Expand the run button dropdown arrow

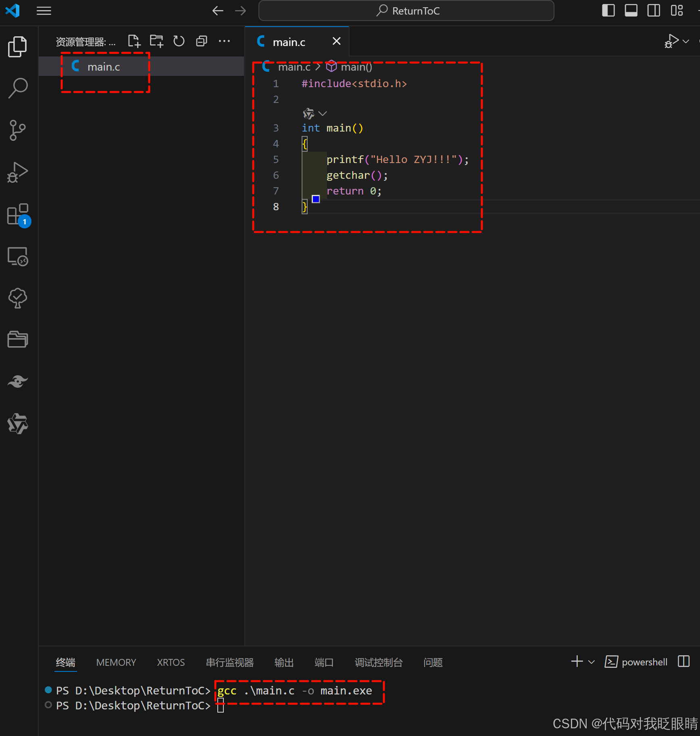click(686, 41)
